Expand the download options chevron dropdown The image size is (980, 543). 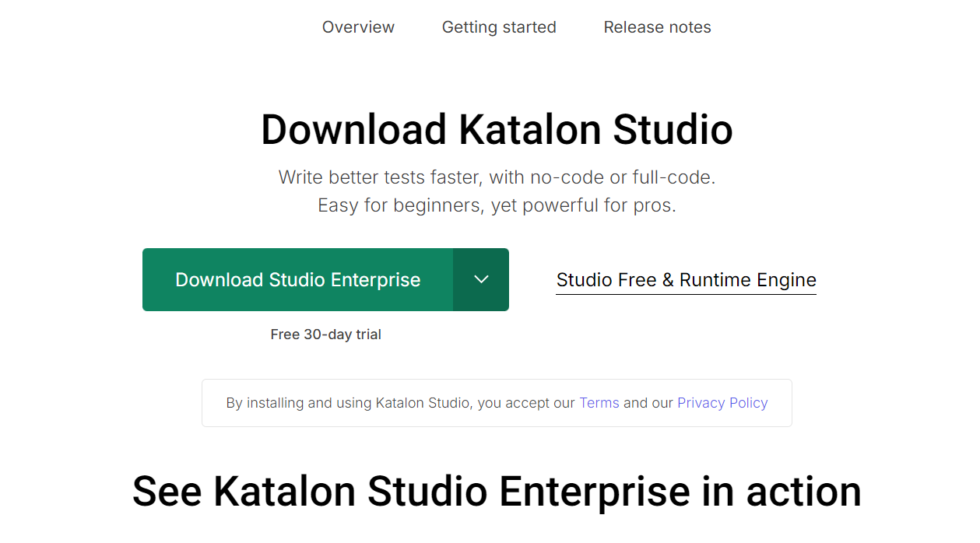[481, 280]
